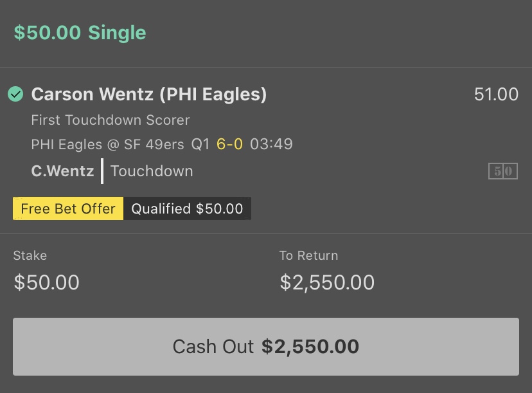Select the First Touchdown Scorer market text
The height and width of the screenshot is (393, 532).
click(111, 120)
